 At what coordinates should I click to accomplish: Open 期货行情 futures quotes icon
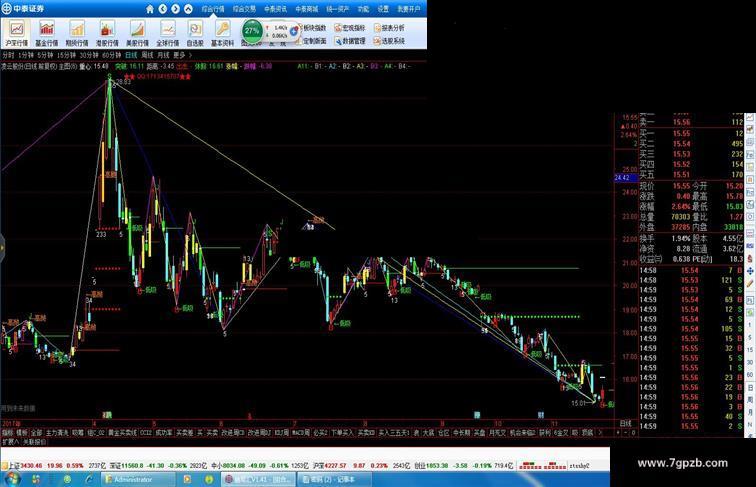(77, 33)
